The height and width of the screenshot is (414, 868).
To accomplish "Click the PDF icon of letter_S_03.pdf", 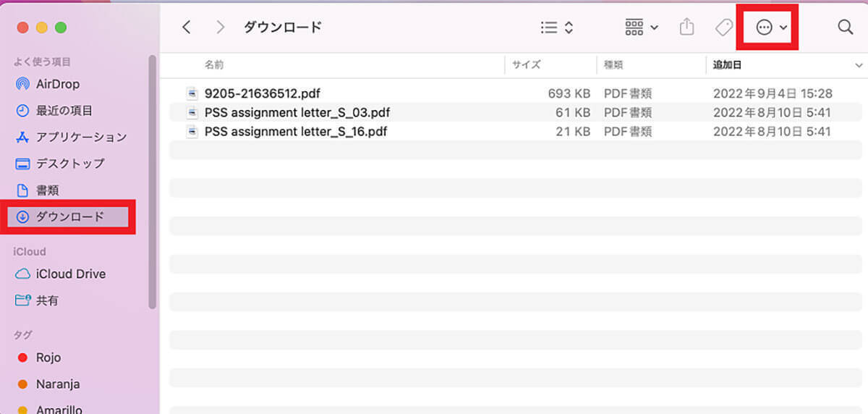I will pos(192,112).
